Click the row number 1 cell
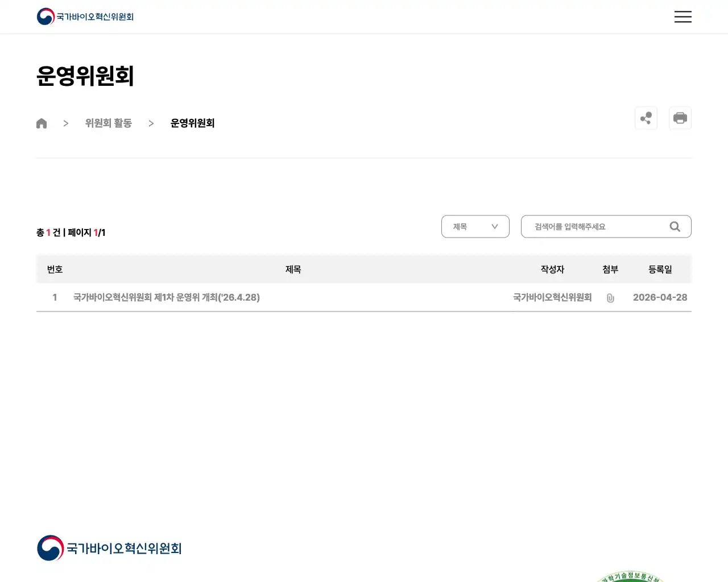Image resolution: width=728 pixels, height=582 pixels. point(55,297)
